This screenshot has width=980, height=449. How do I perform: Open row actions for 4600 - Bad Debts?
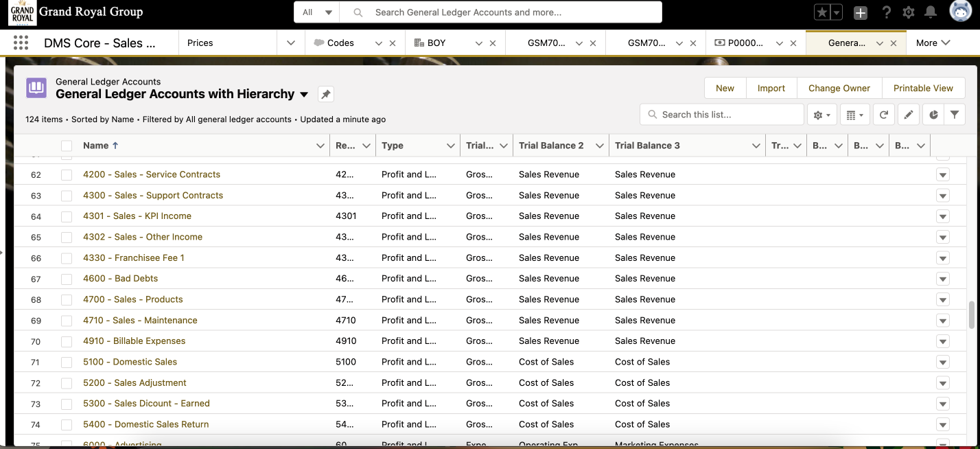(x=943, y=279)
